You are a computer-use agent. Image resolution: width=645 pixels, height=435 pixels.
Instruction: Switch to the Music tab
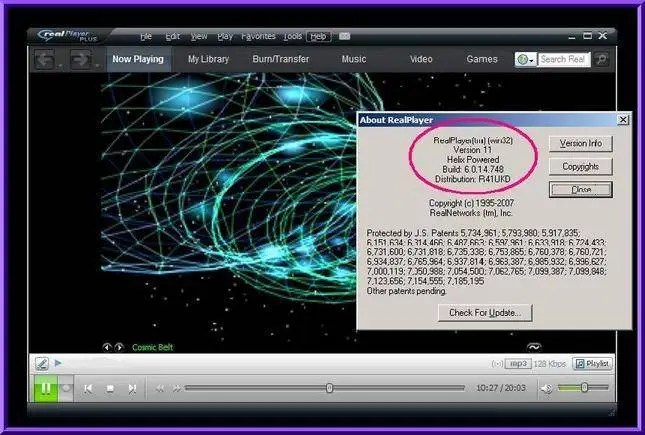(354, 59)
